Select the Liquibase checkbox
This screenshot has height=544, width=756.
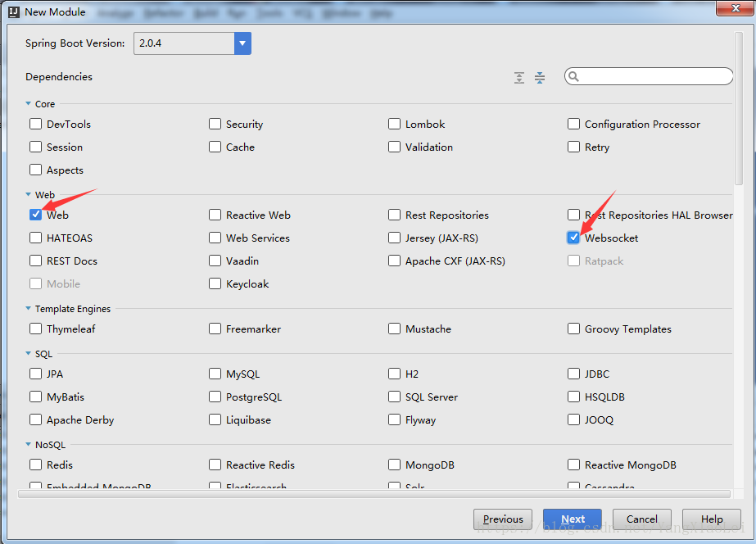point(215,419)
